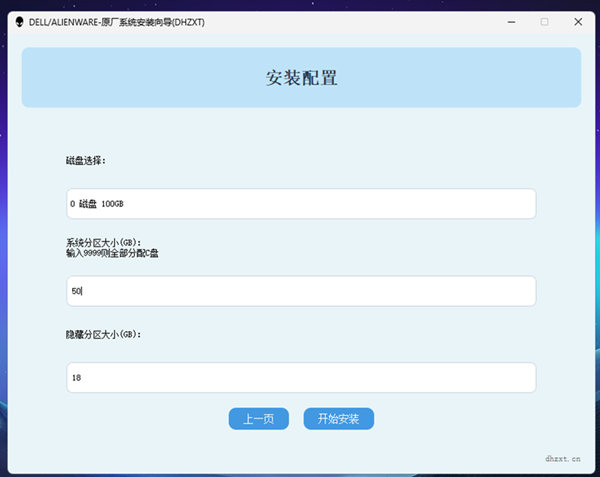Click the Alienware head icon in title bar
600x477 pixels.
[20, 22]
